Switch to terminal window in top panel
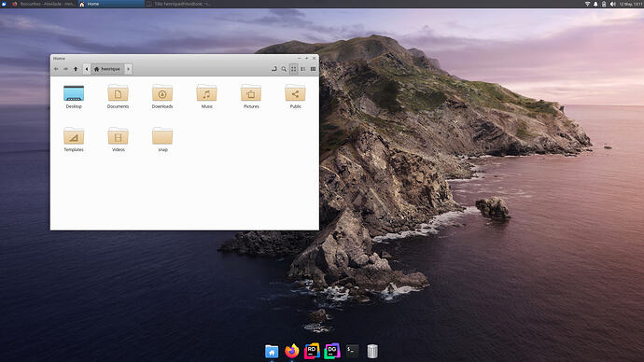The image size is (644, 362). tap(177, 4)
